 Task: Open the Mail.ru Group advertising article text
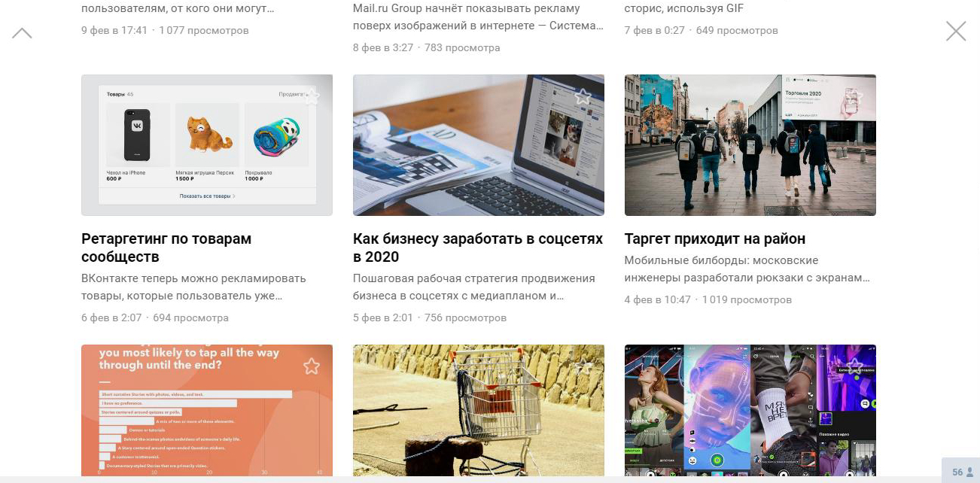tap(478, 17)
